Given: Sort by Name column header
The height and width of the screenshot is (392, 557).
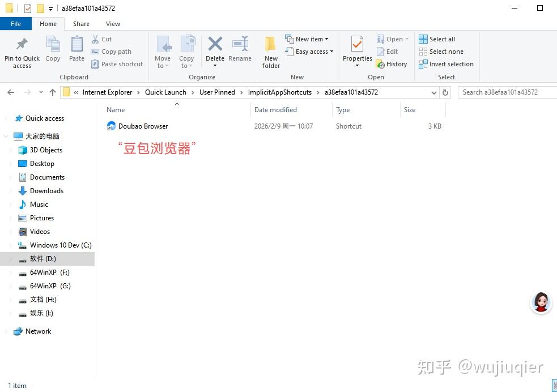Looking at the screenshot, I should [x=177, y=110].
